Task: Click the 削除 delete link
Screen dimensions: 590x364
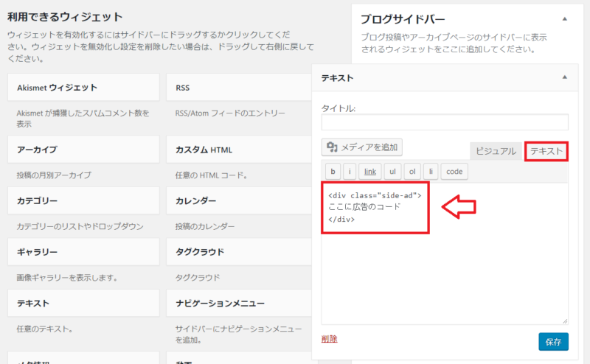Action: click(x=329, y=339)
